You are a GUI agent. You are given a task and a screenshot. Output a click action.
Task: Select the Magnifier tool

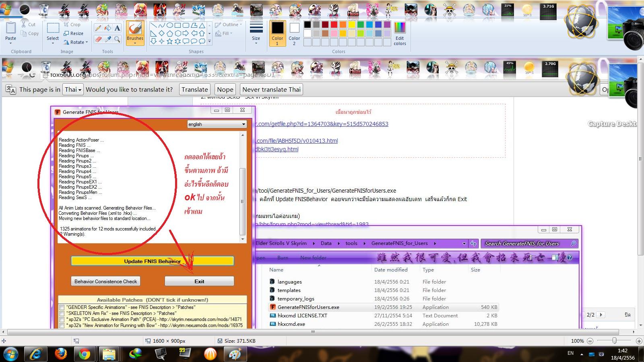pyautogui.click(x=117, y=39)
